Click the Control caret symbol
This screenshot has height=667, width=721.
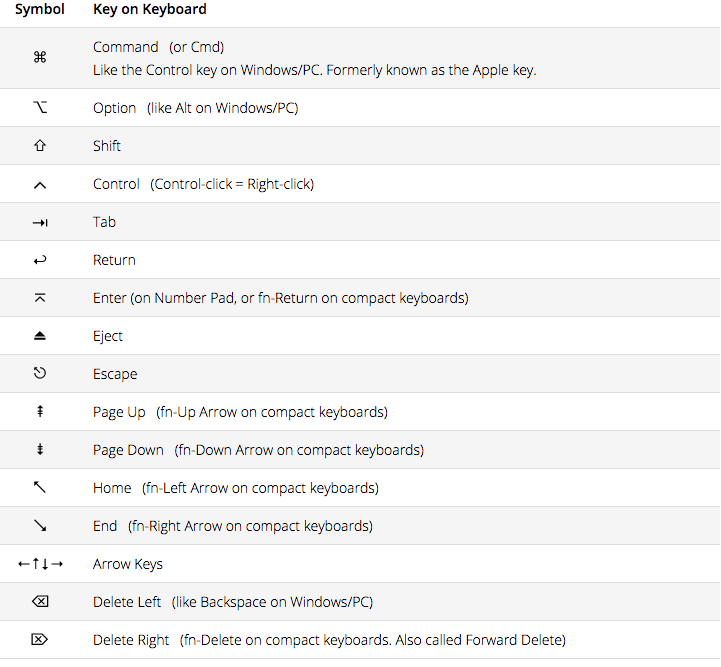click(40, 185)
